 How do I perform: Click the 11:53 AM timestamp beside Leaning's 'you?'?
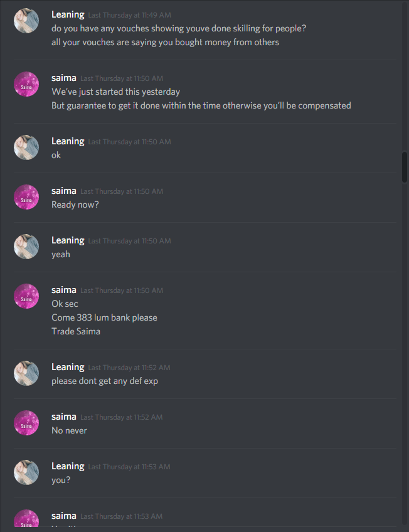129,467
